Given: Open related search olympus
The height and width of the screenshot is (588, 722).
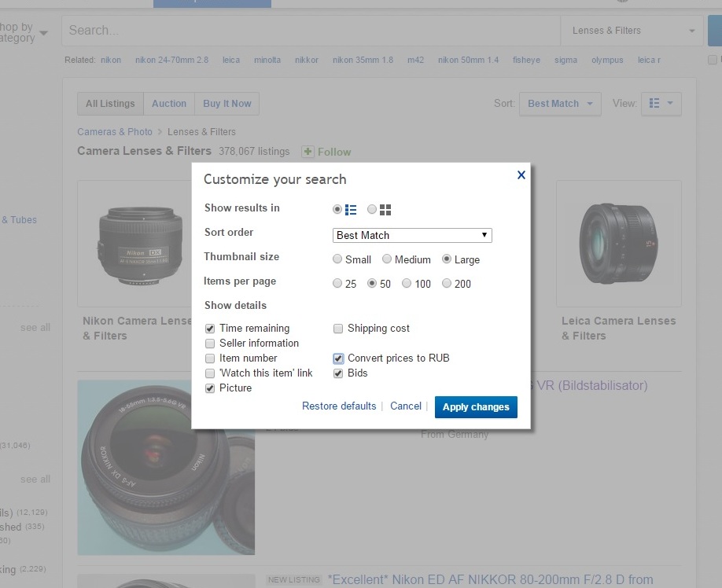Looking at the screenshot, I should tap(607, 60).
